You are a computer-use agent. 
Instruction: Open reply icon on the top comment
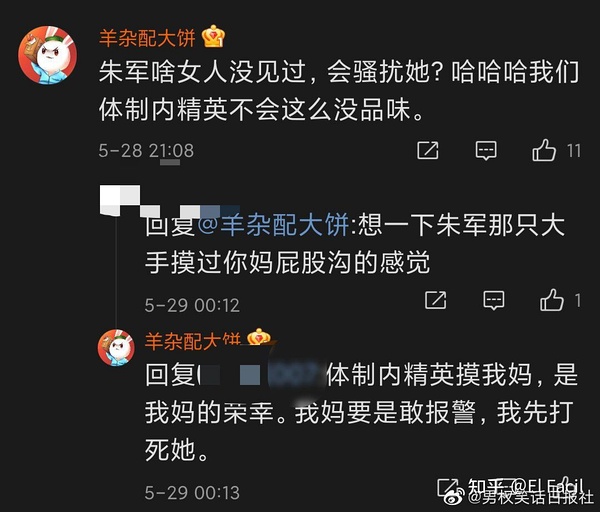tap(486, 150)
